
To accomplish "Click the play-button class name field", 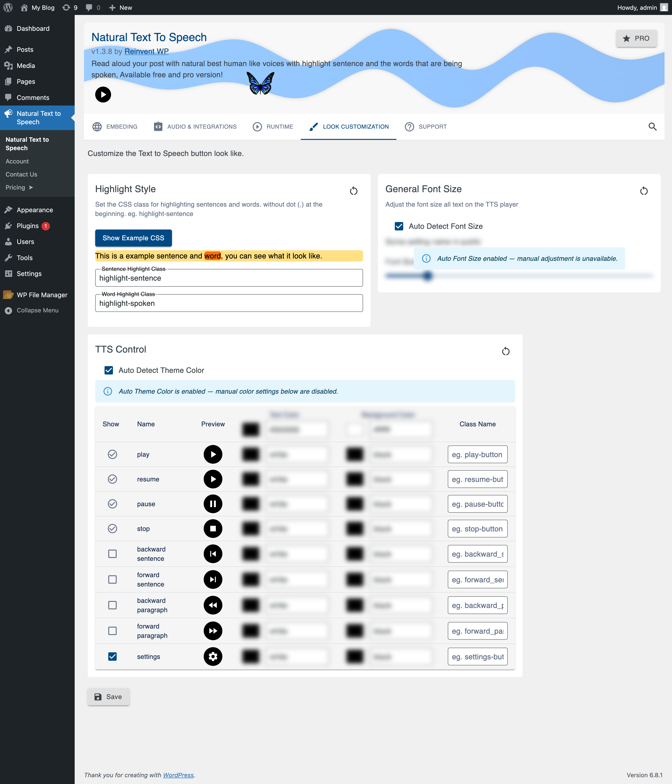I will (478, 454).
